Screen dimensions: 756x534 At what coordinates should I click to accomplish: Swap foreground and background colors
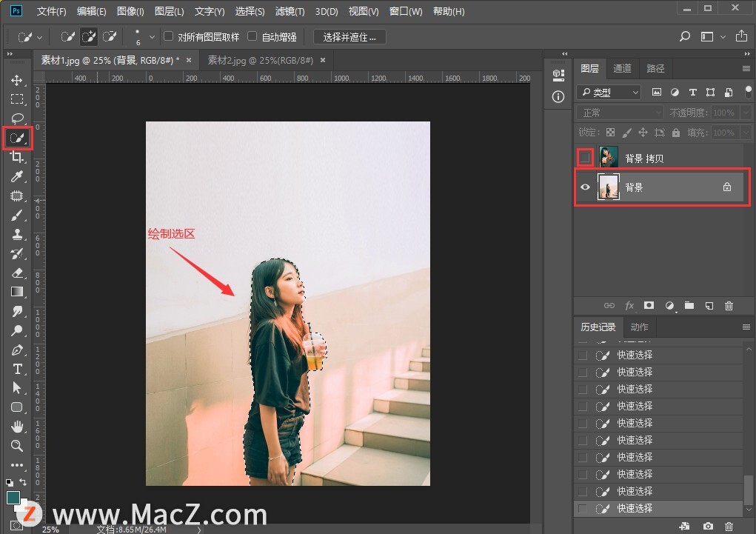(23, 482)
